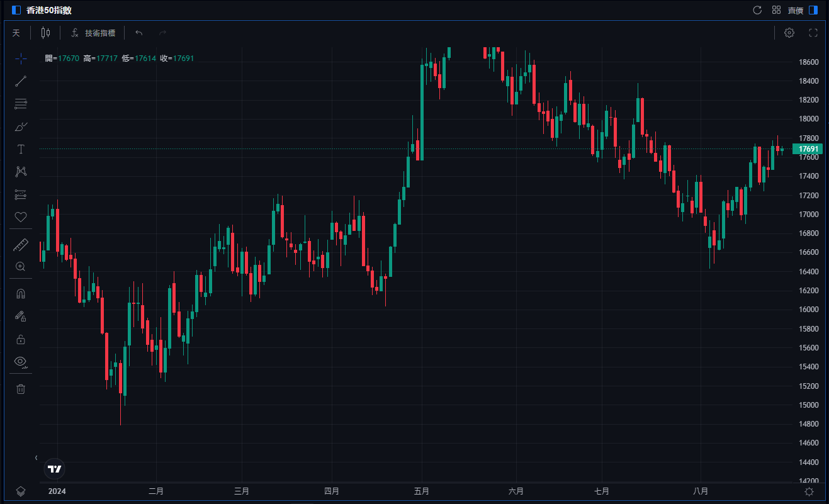Open time axis settings icon at bottom right
Viewport: 829px width, 504px height.
point(809,491)
